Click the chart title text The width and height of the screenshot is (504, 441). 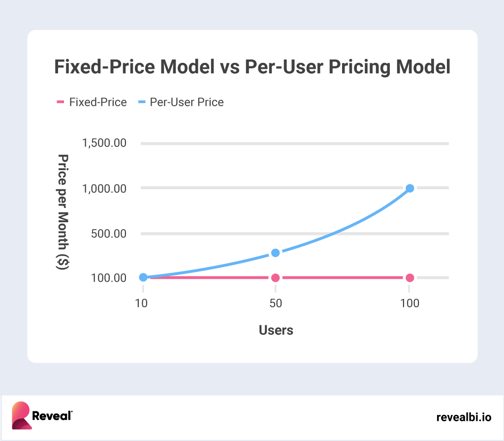pos(252,67)
